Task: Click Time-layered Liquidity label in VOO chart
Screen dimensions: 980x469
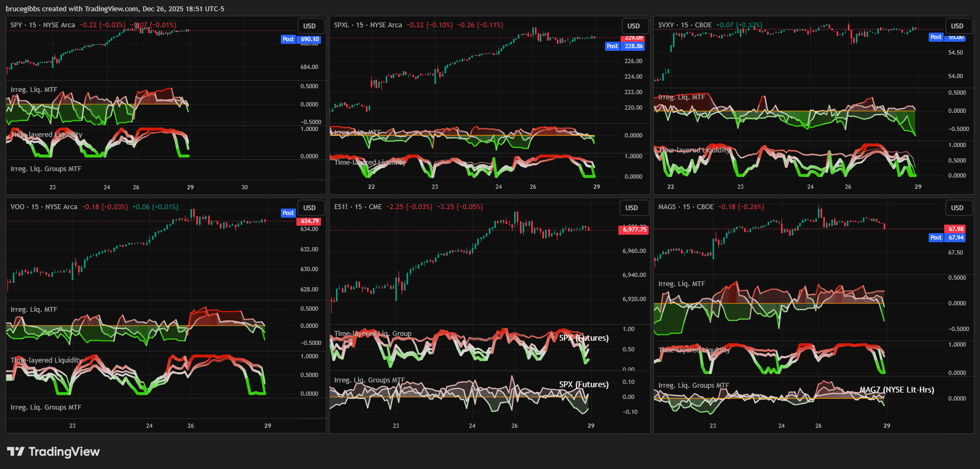Action: 47,360
